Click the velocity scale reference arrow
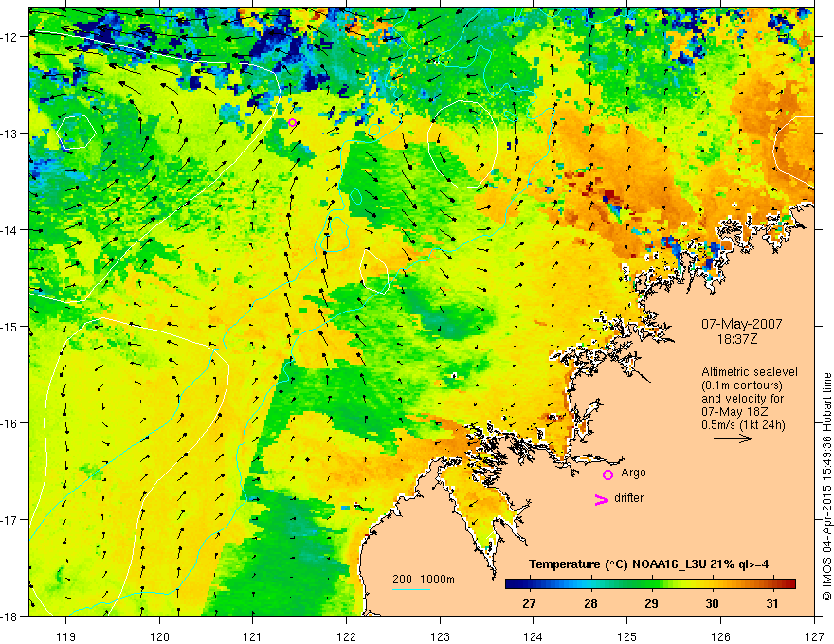Image resolution: width=834 pixels, height=644 pixels. 733,438
